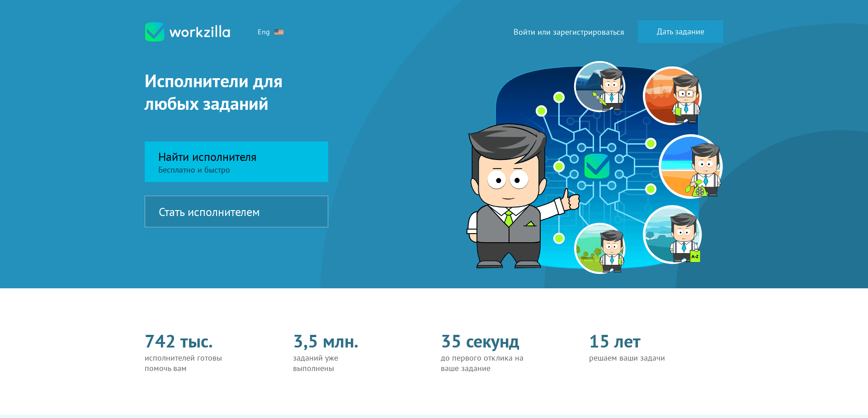Click "Стать исполнителем"
868x418 pixels.
pos(208,211)
